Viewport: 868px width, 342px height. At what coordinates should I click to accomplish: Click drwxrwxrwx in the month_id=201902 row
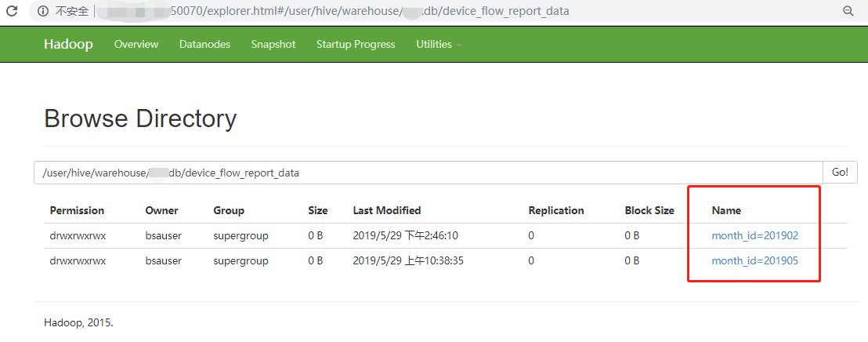(78, 235)
